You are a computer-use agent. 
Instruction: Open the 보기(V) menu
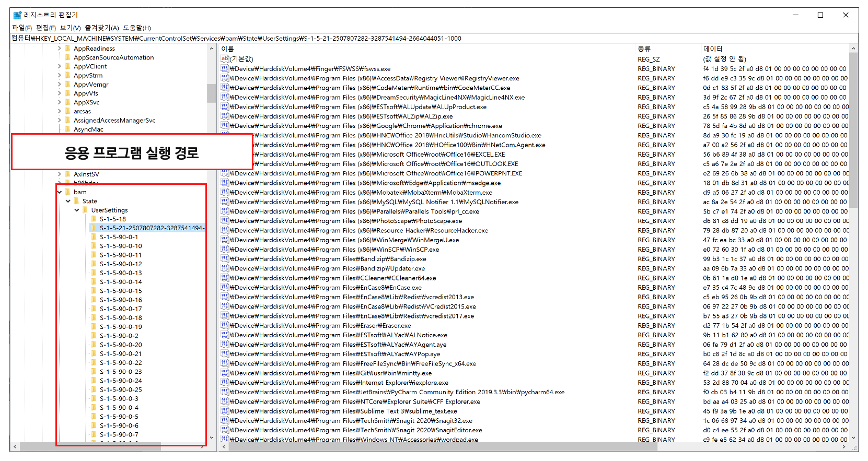[x=70, y=28]
